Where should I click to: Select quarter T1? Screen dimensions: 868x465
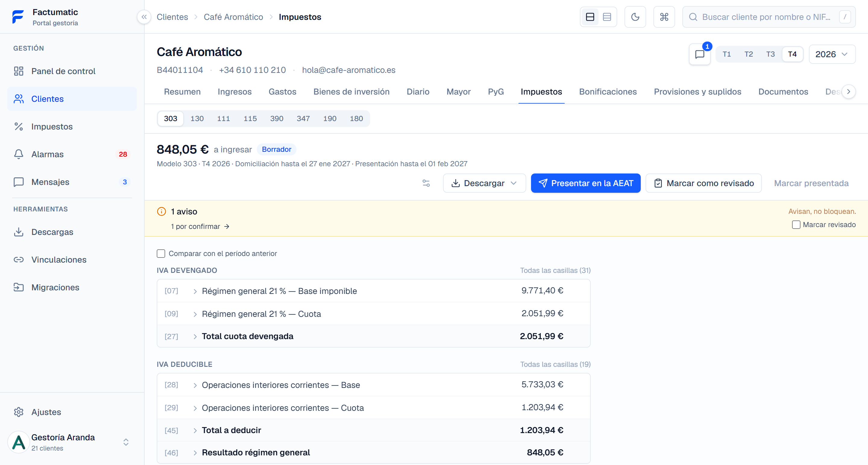[726, 54]
